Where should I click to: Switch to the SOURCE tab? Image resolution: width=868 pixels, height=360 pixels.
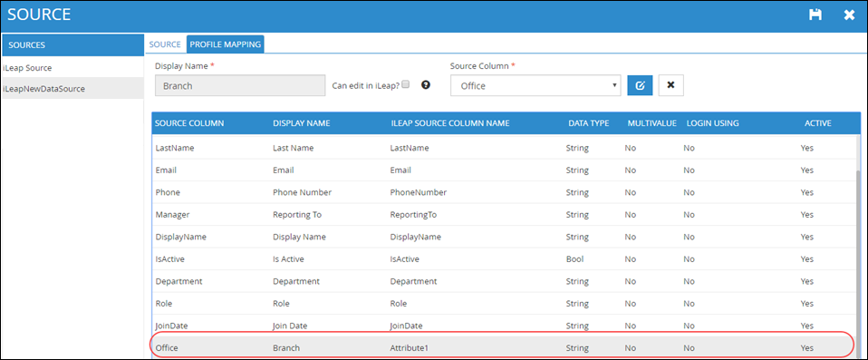click(x=165, y=44)
